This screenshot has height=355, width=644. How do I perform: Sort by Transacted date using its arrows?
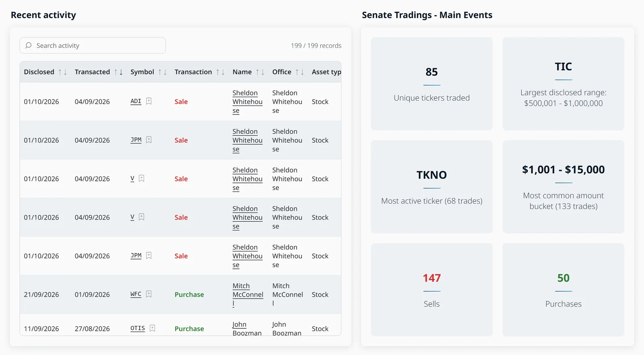click(118, 72)
